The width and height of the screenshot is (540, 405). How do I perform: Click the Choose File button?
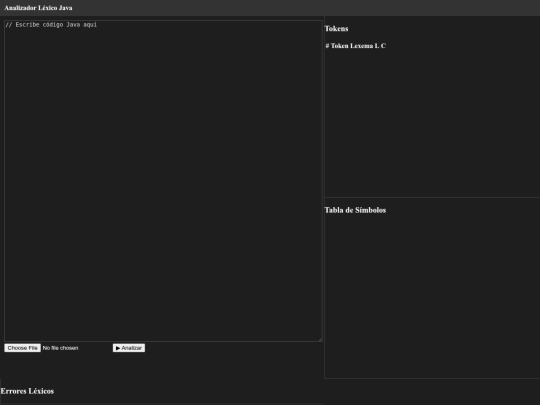click(22, 348)
